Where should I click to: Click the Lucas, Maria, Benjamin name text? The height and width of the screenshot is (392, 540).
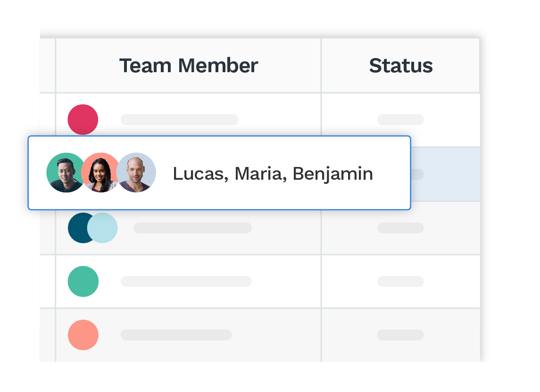pos(273,174)
